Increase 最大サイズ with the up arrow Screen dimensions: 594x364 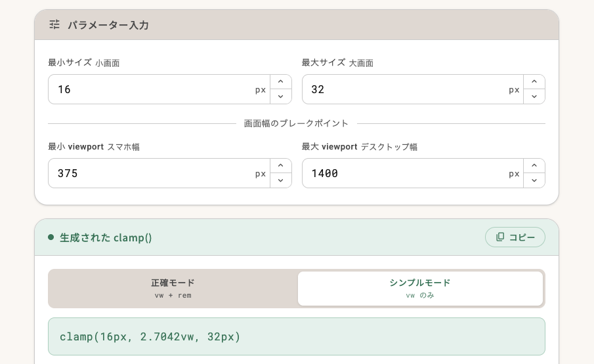(x=534, y=82)
